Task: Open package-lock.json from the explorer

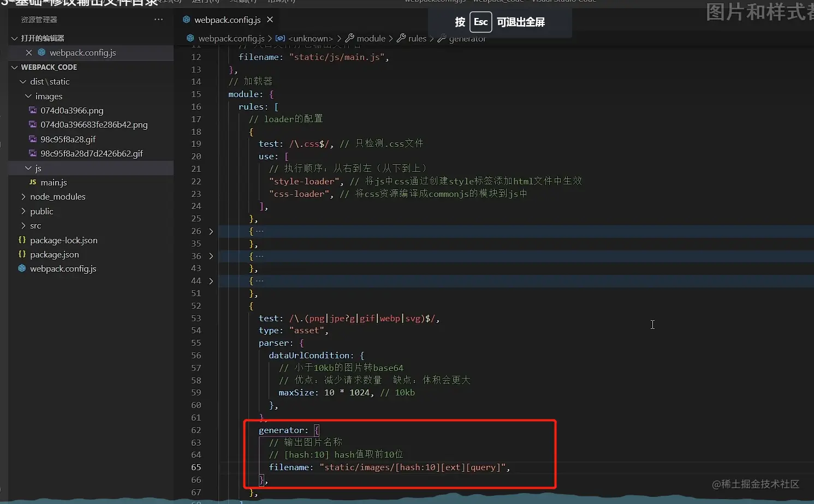Action: pos(64,240)
